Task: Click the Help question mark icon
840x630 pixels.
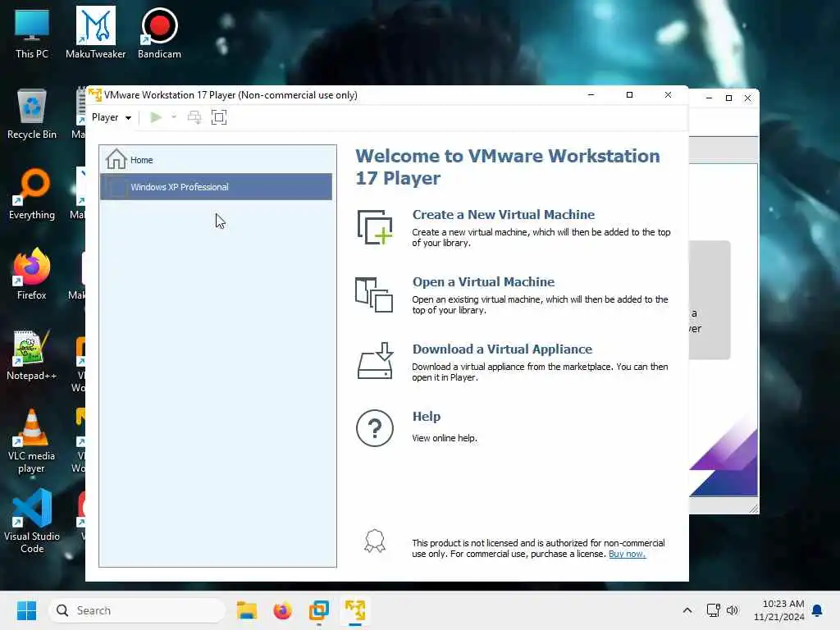Action: (374, 428)
